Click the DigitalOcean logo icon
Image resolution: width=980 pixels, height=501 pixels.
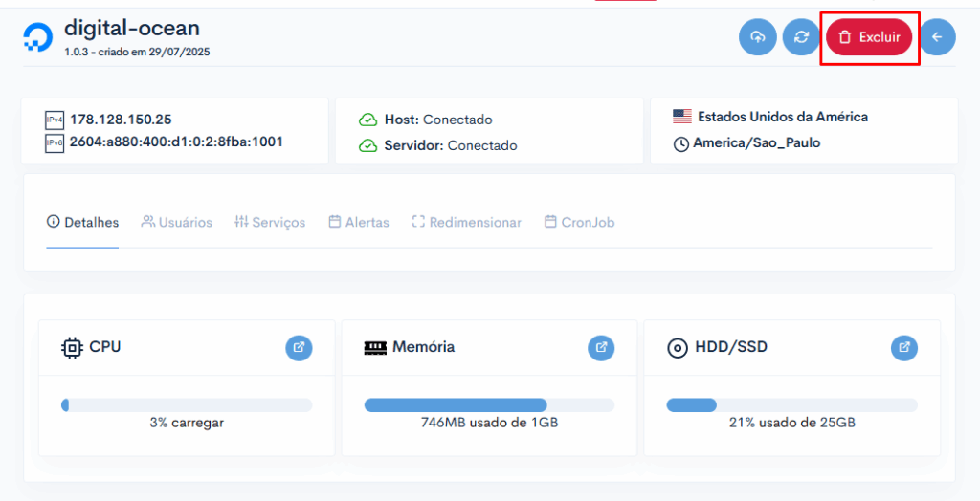(x=37, y=37)
